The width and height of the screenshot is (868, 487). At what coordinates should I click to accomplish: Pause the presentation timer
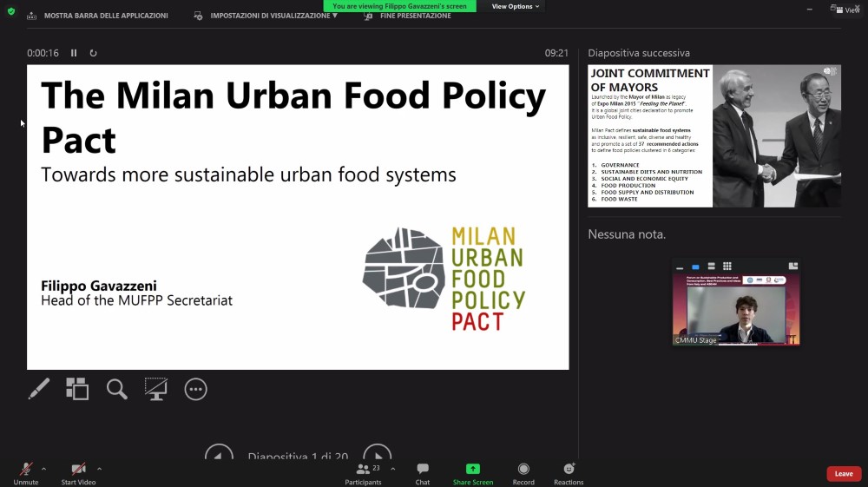(74, 53)
